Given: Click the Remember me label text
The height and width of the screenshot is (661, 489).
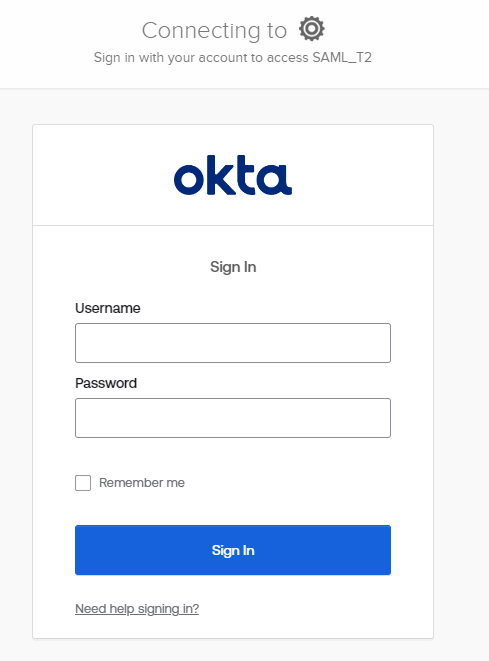Looking at the screenshot, I should 142,483.
